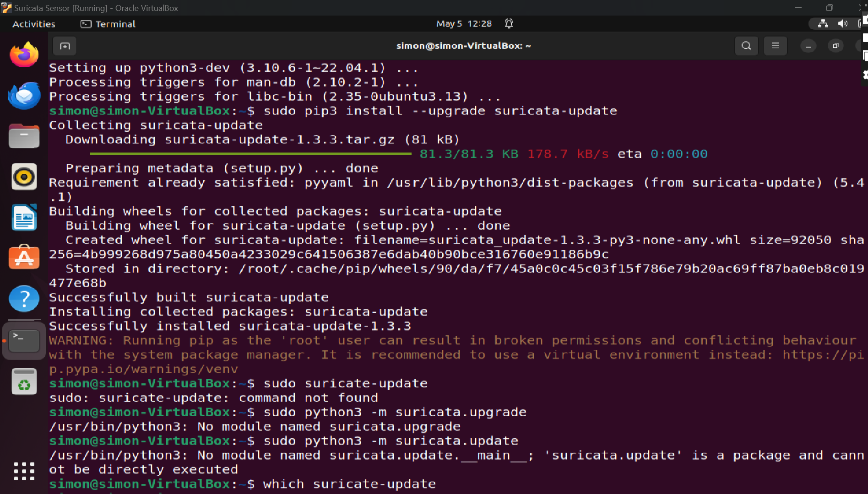Image resolution: width=868 pixels, height=494 pixels.
Task: Open the clock and calendar showing May 5 12:28
Action: click(x=464, y=24)
